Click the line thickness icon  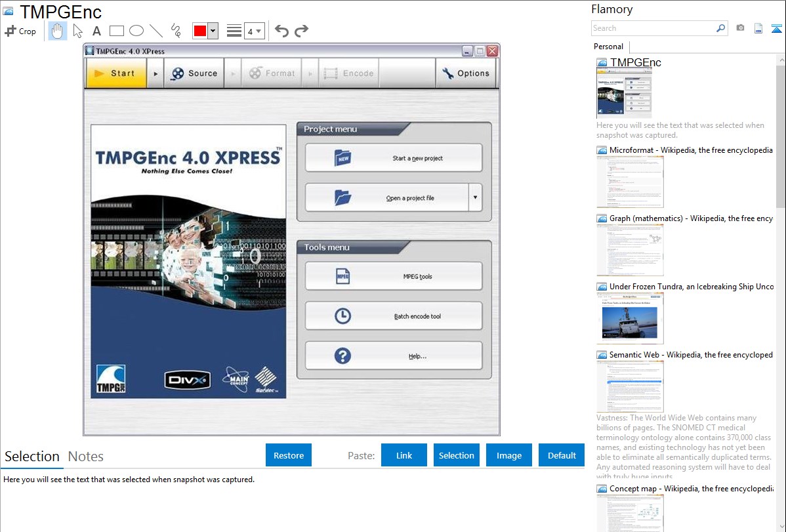click(234, 31)
